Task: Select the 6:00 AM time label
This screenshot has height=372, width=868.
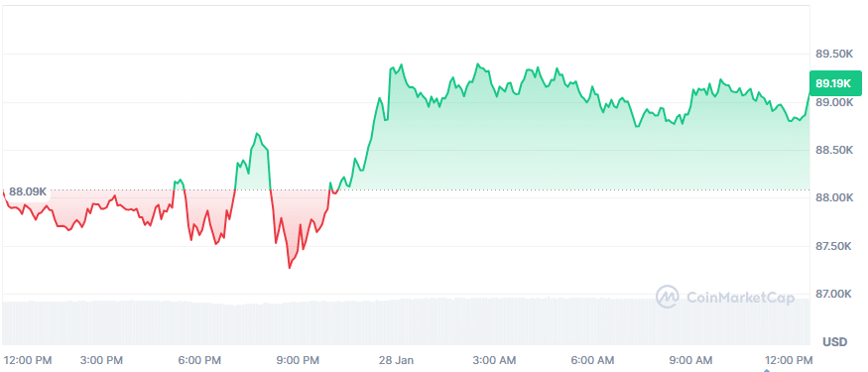Action: 594,360
